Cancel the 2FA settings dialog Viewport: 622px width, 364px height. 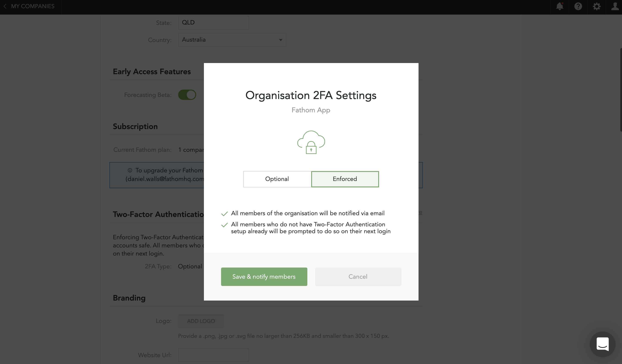(x=358, y=277)
